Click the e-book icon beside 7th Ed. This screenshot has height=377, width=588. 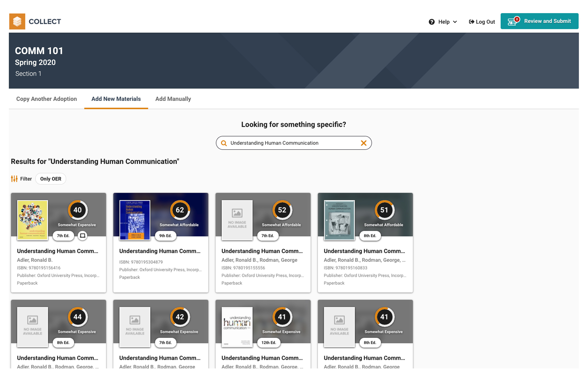click(82, 236)
